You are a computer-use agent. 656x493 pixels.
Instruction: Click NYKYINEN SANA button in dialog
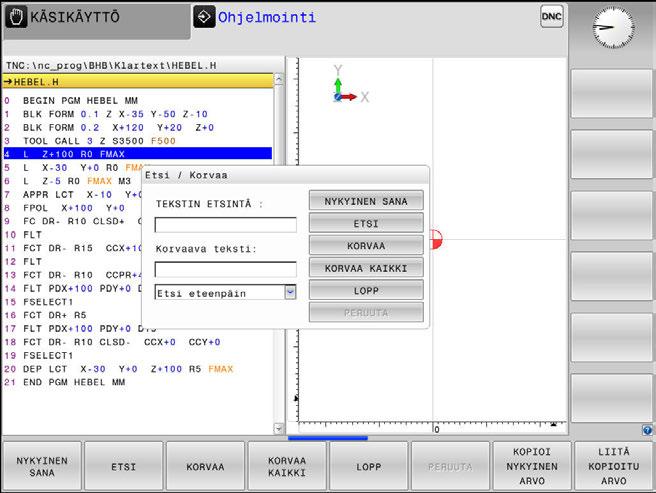click(x=366, y=201)
